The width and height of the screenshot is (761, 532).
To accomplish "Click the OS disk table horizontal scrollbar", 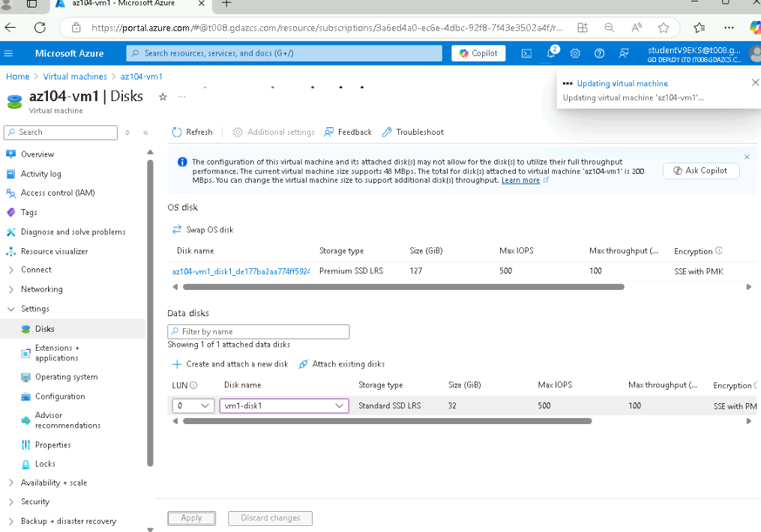I will click(403, 287).
